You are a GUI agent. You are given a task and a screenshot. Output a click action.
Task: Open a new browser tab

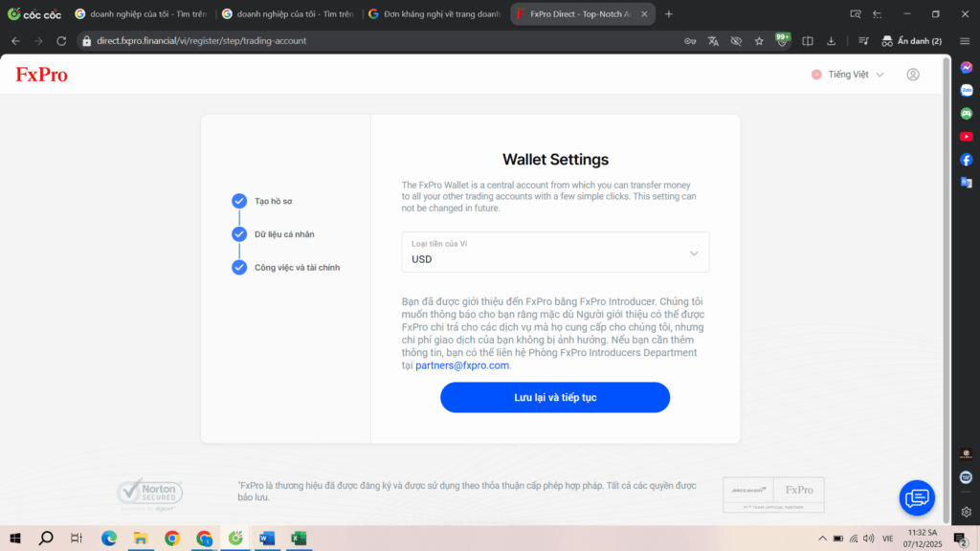coord(669,13)
